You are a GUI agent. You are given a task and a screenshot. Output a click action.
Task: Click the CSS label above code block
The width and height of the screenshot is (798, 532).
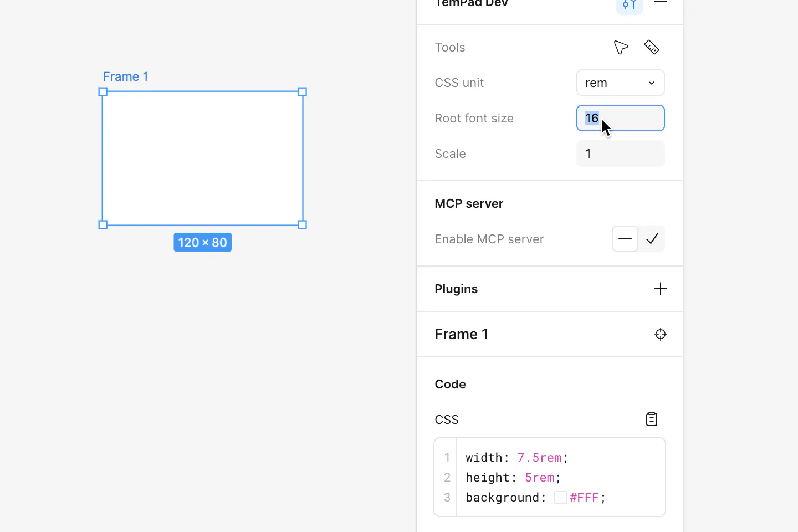point(447,420)
